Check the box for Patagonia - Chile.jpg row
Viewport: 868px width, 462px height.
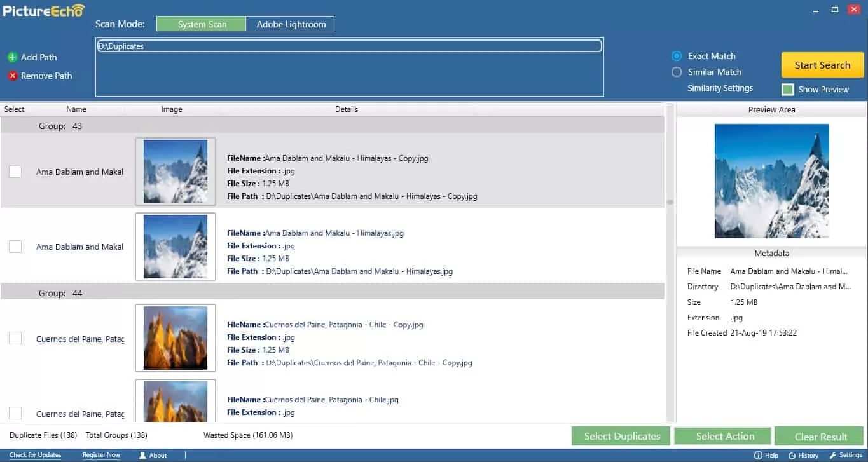(15, 413)
